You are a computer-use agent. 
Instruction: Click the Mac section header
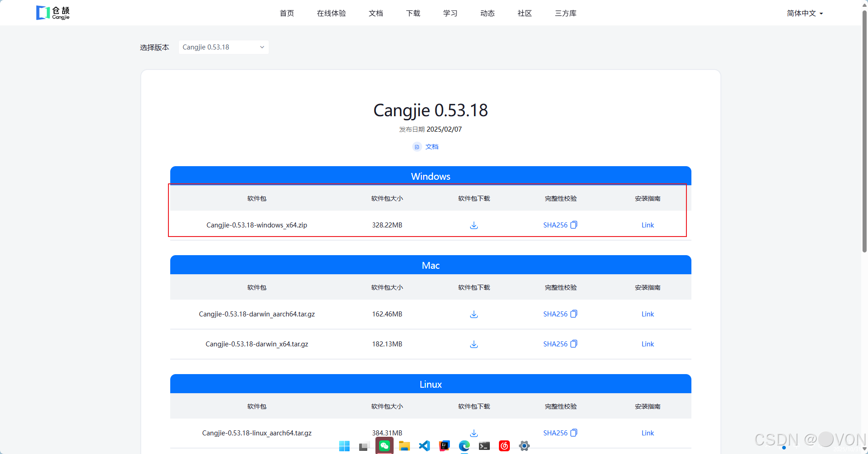[x=431, y=265]
